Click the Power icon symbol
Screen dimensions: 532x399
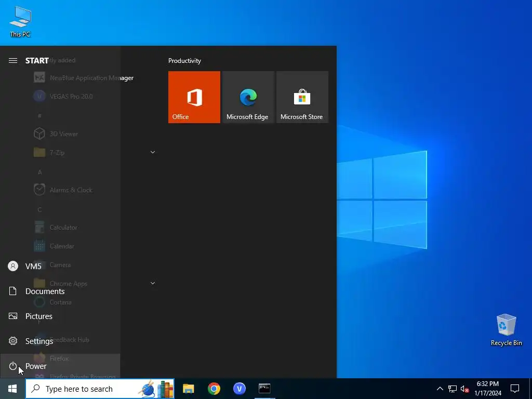[x=13, y=366]
